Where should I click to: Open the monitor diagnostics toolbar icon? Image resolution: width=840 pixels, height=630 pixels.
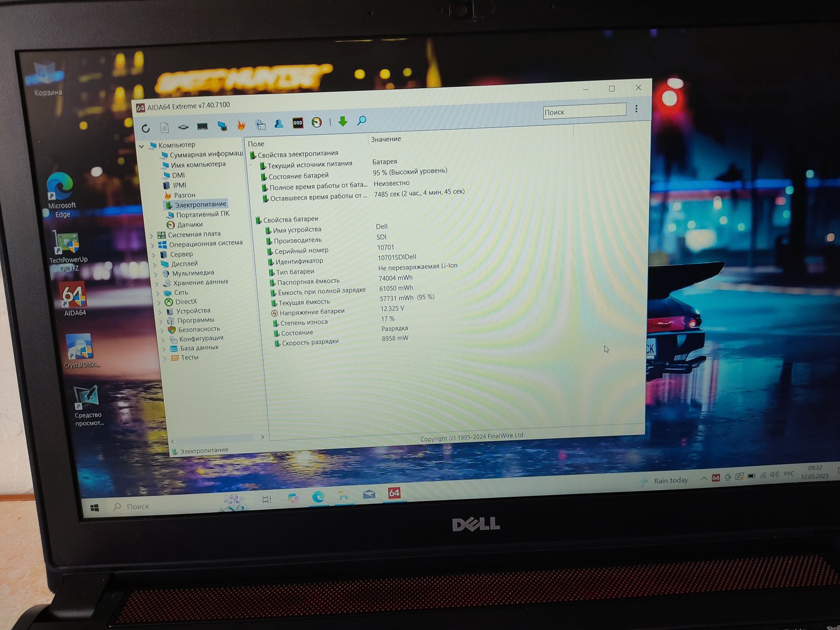222,126
